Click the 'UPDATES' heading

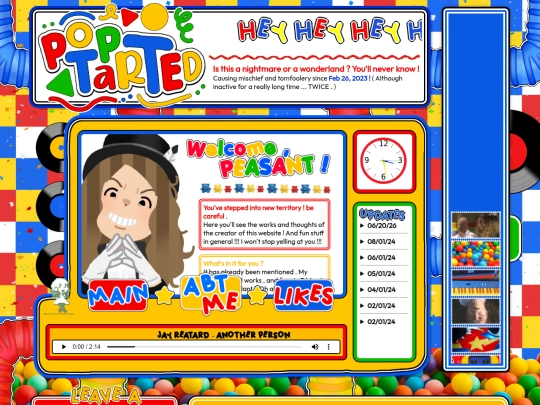[x=382, y=214]
